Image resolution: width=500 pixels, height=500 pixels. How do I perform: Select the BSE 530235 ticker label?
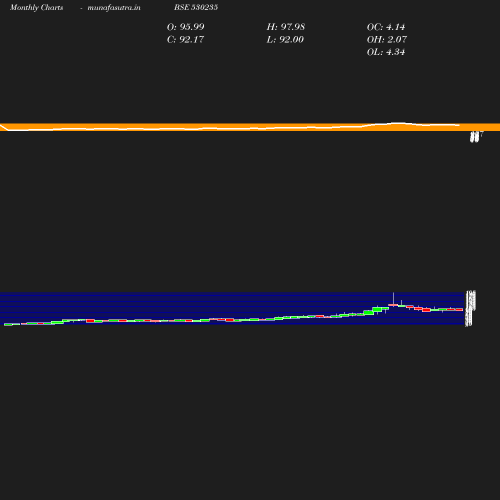(196, 7)
